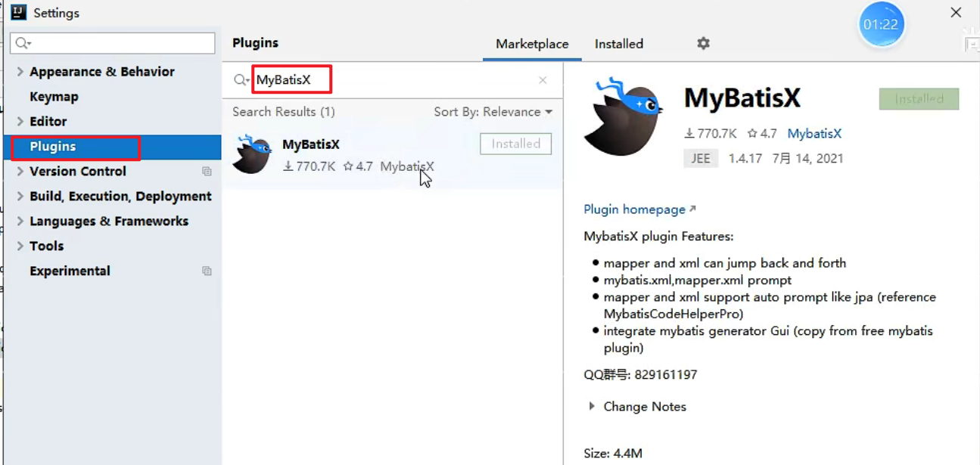Click the version 1.4.17 text
Viewport: 980px width, 465px height.
click(x=745, y=158)
